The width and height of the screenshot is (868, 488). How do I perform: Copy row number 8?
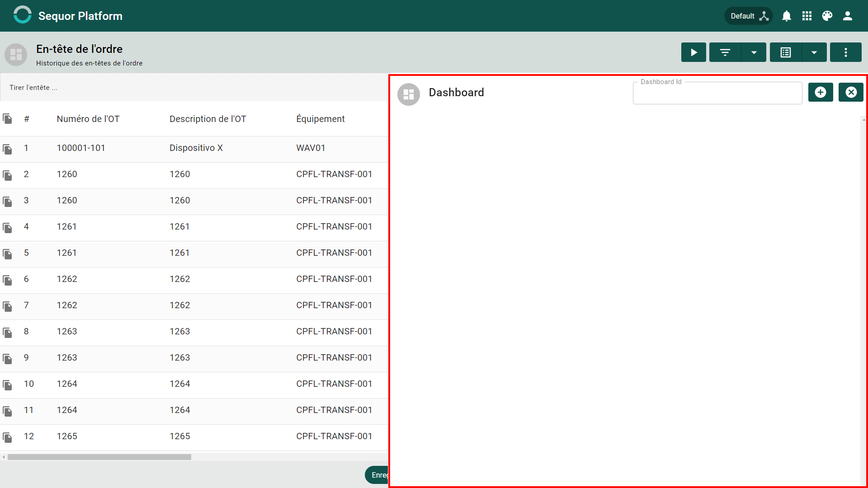[8, 333]
